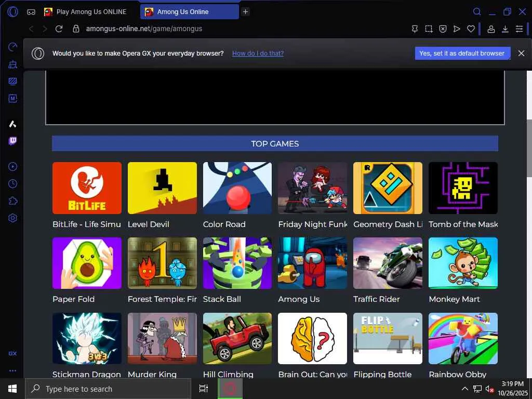Open History clock icon in sidebar
The width and height of the screenshot is (532, 399).
point(12,184)
